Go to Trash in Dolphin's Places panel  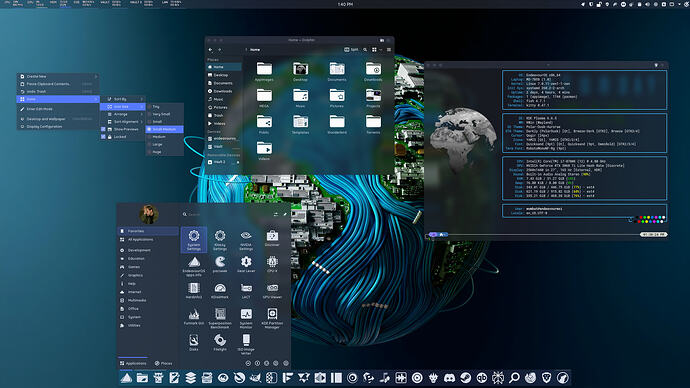click(x=224, y=115)
